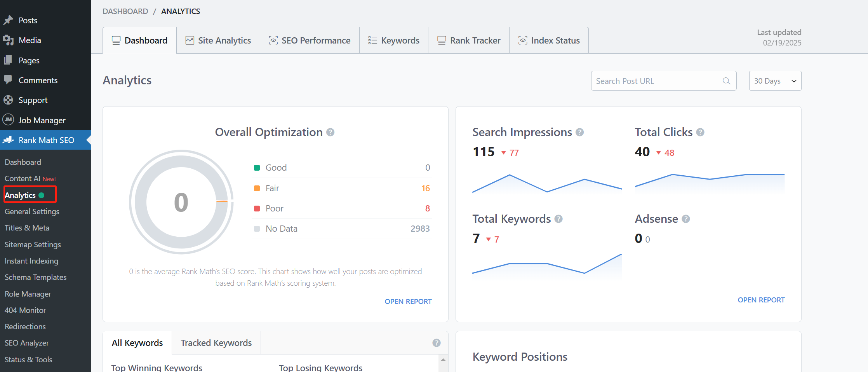Open General Settings in the sidebar
The height and width of the screenshot is (372, 868).
point(32,211)
